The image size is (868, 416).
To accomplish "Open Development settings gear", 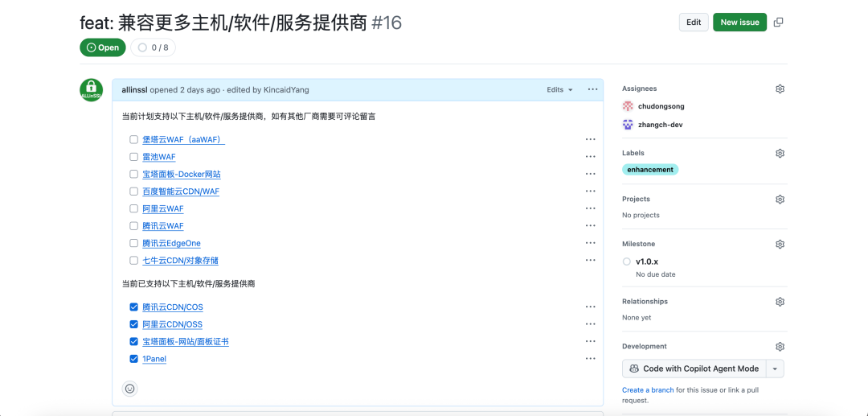I will pos(780,346).
